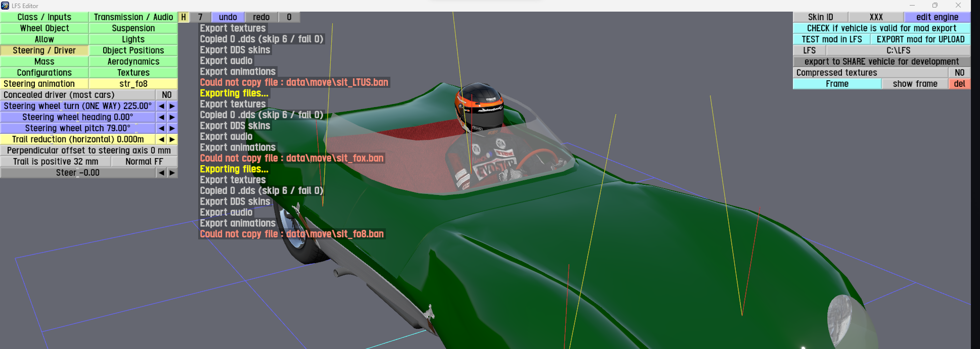Viewport: 980px width, 349px height.
Task: Change steering animation str_fo8
Action: click(133, 84)
